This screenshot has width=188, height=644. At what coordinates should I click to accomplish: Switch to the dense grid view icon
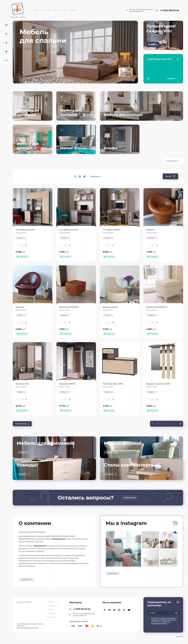pos(75,176)
